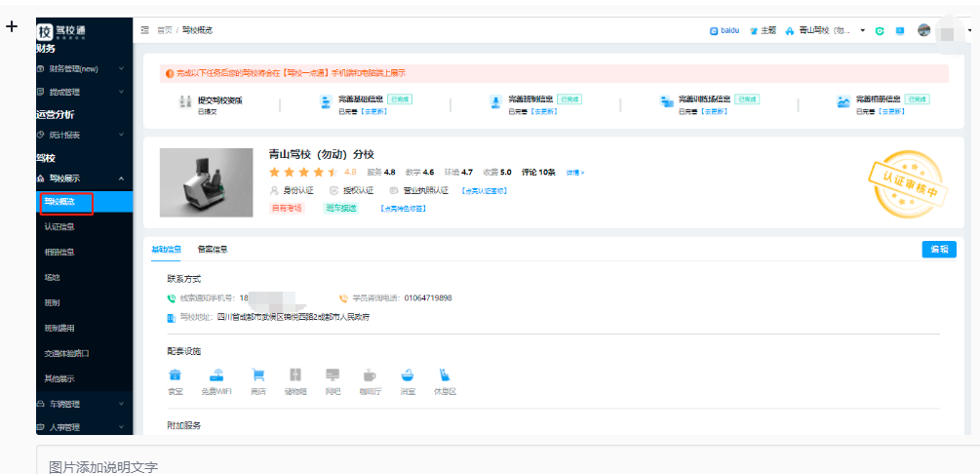Screen dimensions: 980x474
Task: Open 场地 in the sidebar
Action: coord(52,277)
